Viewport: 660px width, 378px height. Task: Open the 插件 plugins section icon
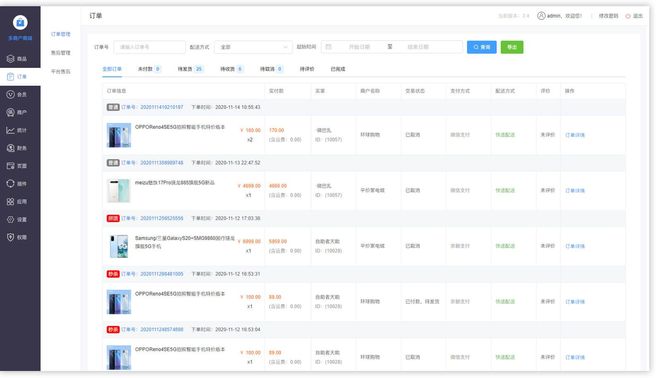pyautogui.click(x=11, y=184)
